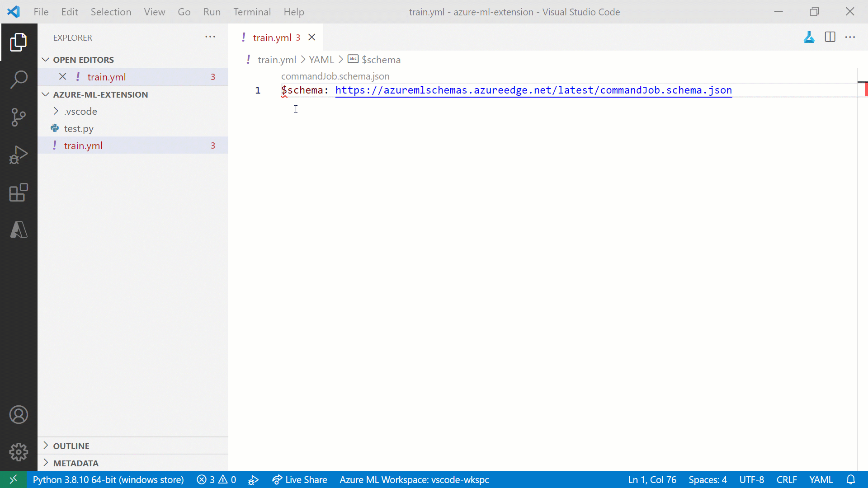Select Python 3.8.10 interpreter status
The width and height of the screenshot is (868, 488).
pyautogui.click(x=108, y=479)
